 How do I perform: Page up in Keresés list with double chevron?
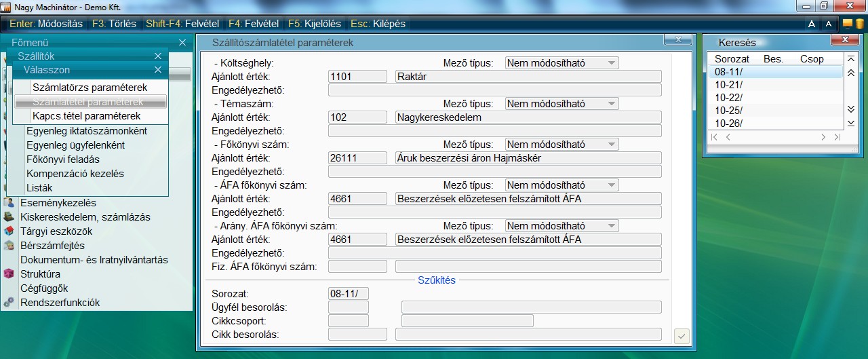(x=850, y=73)
